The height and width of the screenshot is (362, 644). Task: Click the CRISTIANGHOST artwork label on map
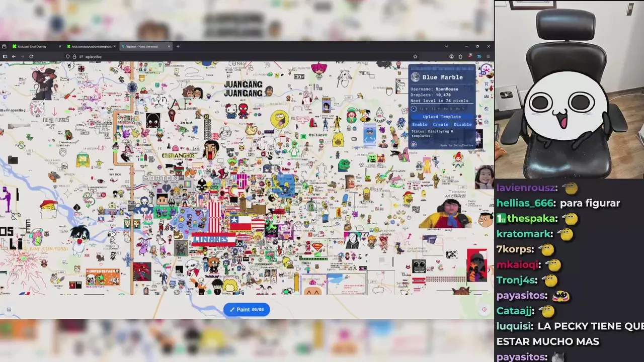coord(178,155)
